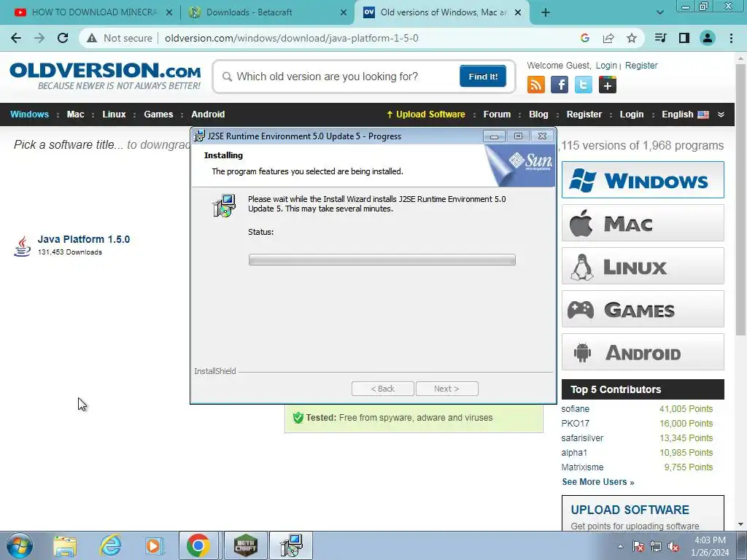Click the large WINDOWS category button
This screenshot has width=747, height=560.
pos(643,180)
